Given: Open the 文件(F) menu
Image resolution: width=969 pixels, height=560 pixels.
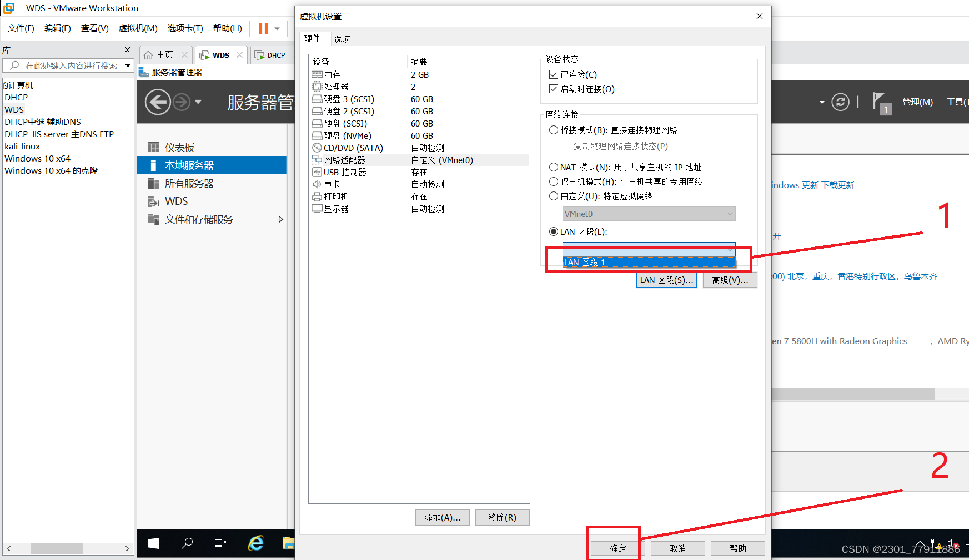Looking at the screenshot, I should (x=21, y=28).
